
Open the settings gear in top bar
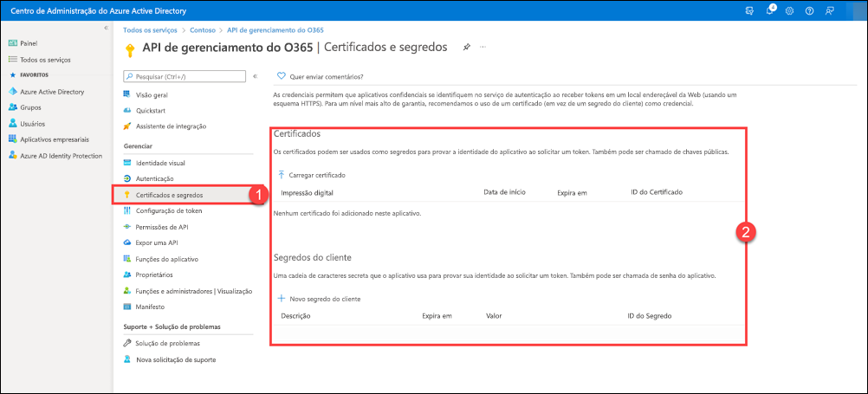click(789, 10)
